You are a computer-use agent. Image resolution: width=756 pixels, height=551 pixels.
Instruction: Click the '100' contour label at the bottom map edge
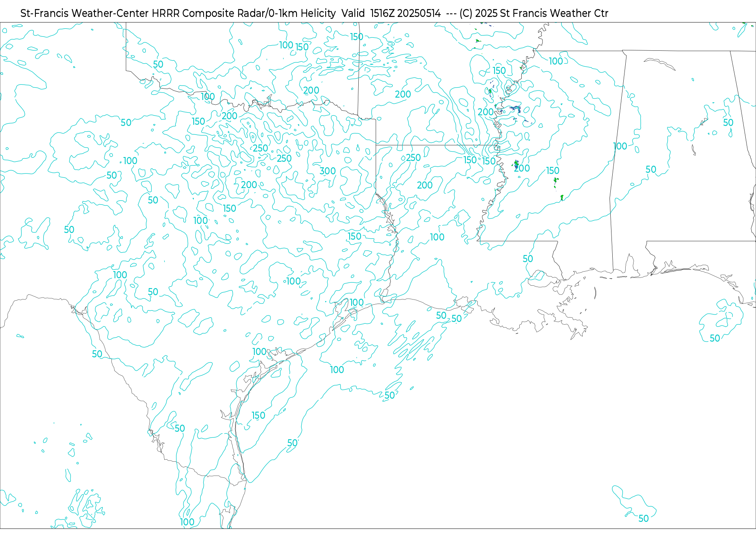[x=187, y=522]
